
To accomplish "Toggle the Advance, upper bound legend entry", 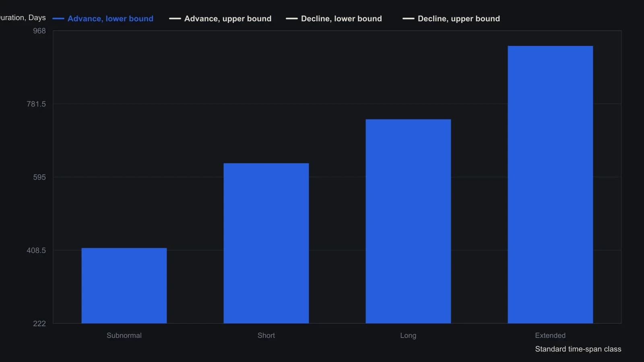I will [x=220, y=19].
